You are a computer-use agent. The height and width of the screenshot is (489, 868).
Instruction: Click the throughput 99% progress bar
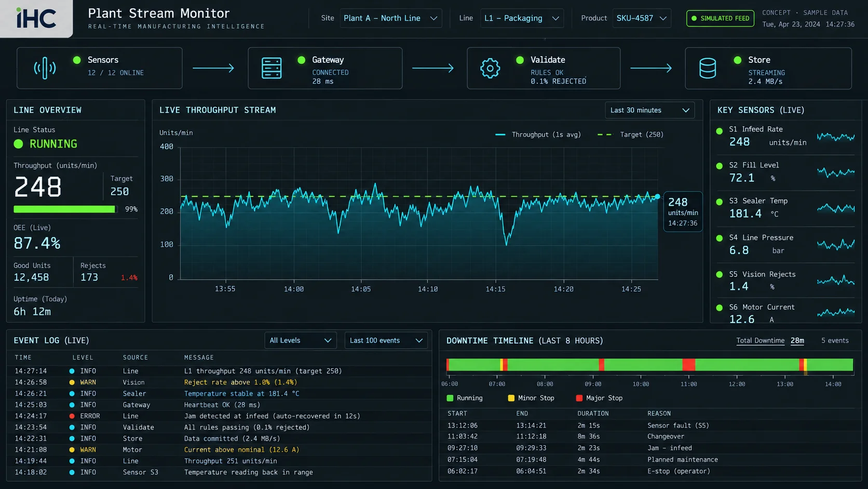[65, 209]
